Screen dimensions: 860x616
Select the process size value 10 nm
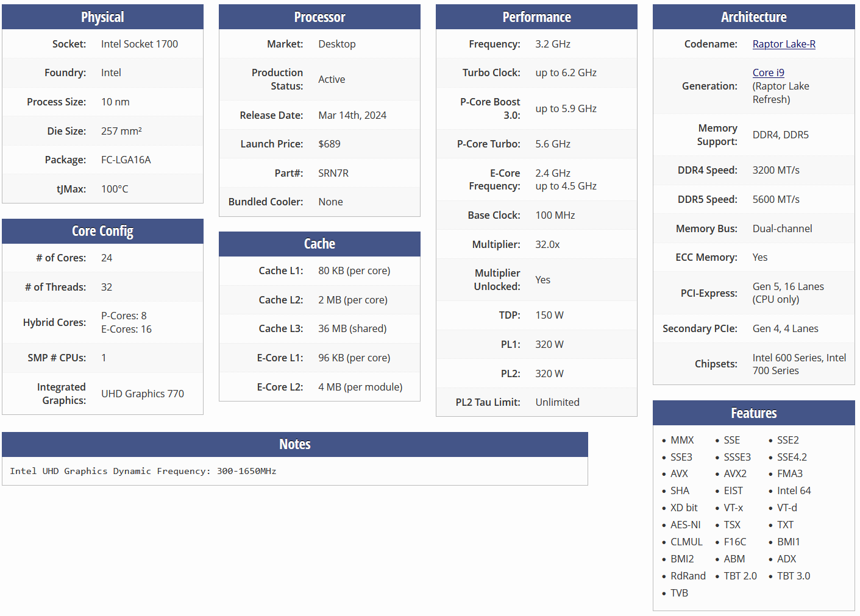tap(115, 102)
